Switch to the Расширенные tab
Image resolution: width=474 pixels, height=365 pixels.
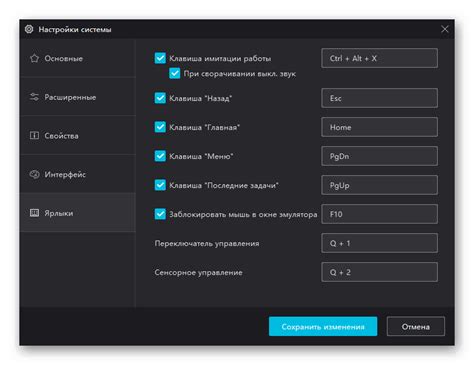pos(78,97)
